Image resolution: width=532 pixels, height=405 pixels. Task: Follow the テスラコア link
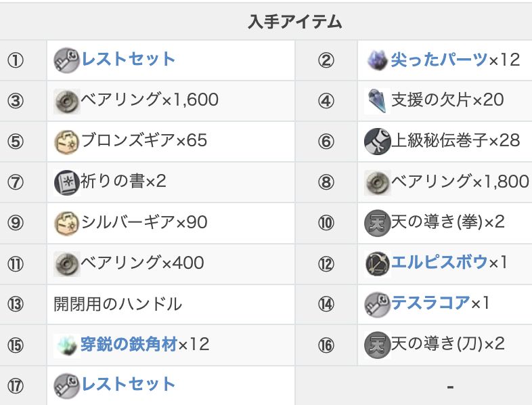[430, 303]
